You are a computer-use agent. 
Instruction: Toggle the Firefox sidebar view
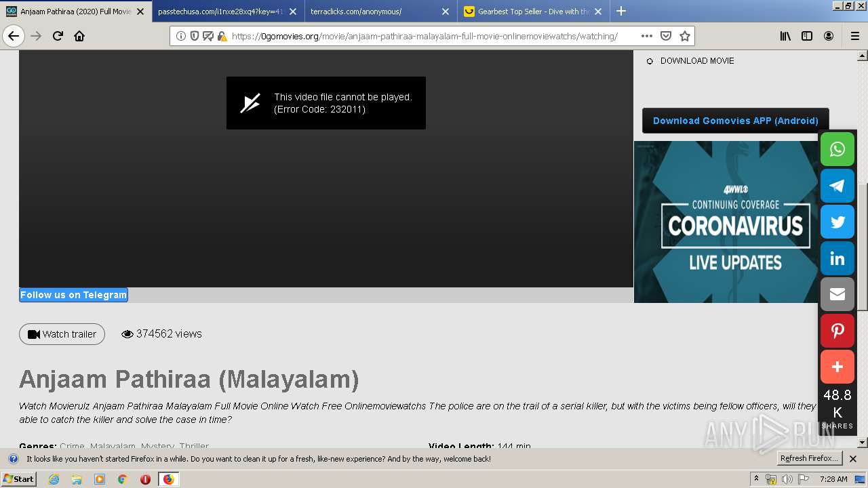tap(807, 36)
